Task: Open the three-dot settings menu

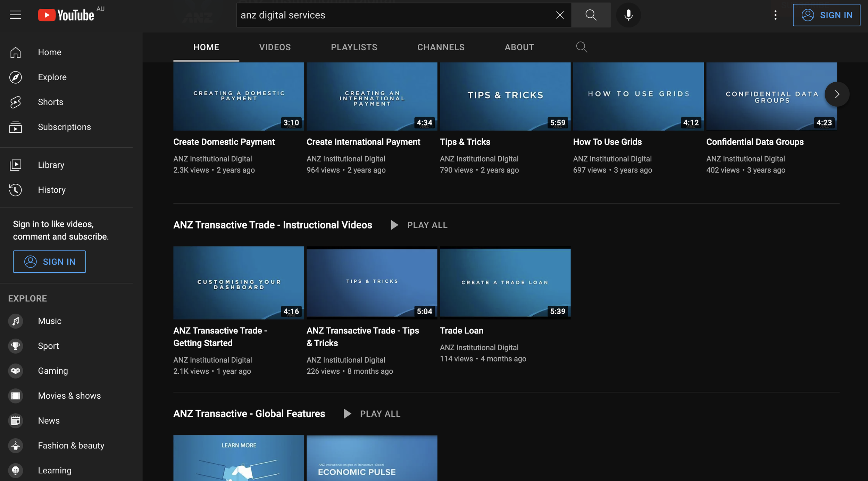Action: [x=775, y=15]
